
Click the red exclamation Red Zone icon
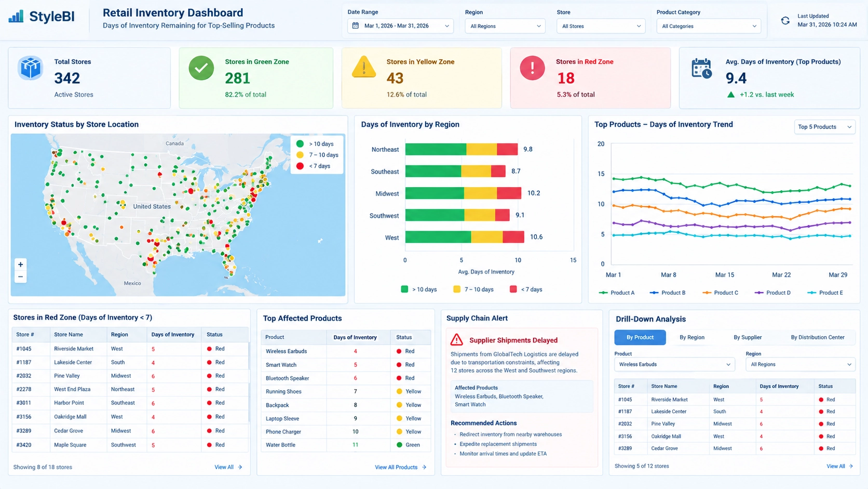tap(532, 68)
